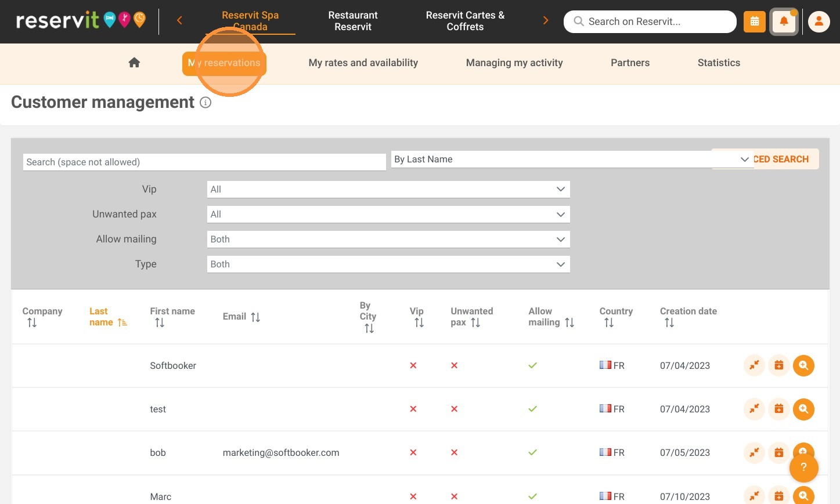
Task: Sort table by Unwanted pax
Action: click(x=475, y=322)
